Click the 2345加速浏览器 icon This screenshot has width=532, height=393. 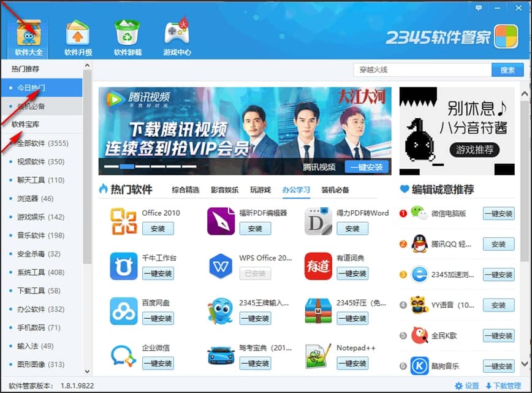(419, 275)
